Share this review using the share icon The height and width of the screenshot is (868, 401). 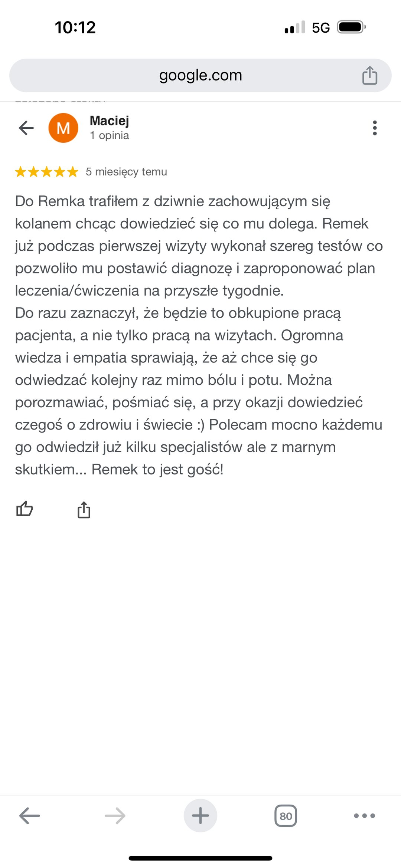(x=84, y=510)
